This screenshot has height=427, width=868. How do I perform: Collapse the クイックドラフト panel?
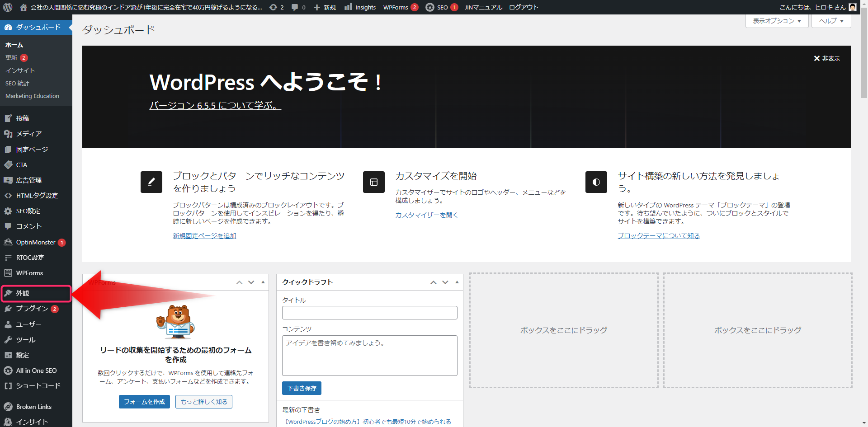coord(457,282)
